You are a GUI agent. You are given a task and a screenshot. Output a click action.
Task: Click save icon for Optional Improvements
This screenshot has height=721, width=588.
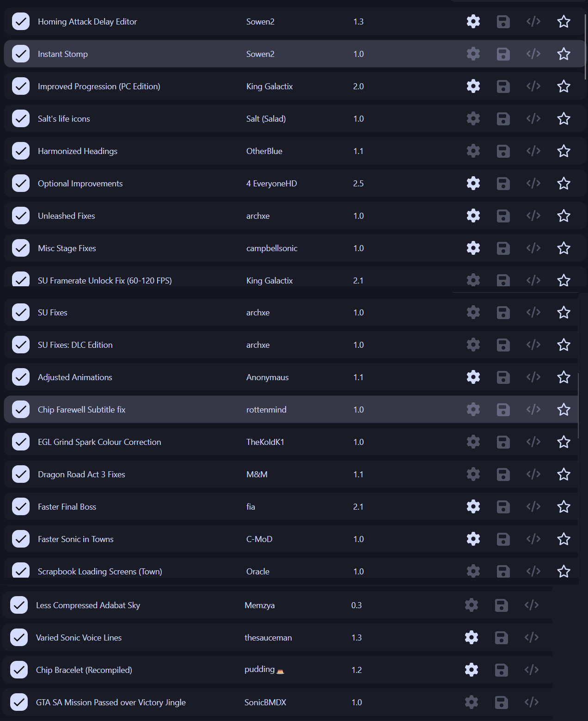tap(503, 184)
